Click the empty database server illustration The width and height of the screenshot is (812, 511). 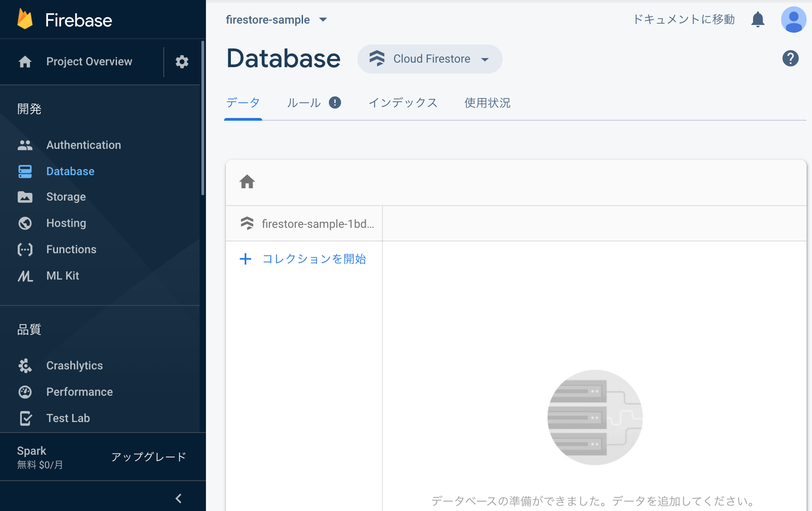tap(595, 418)
